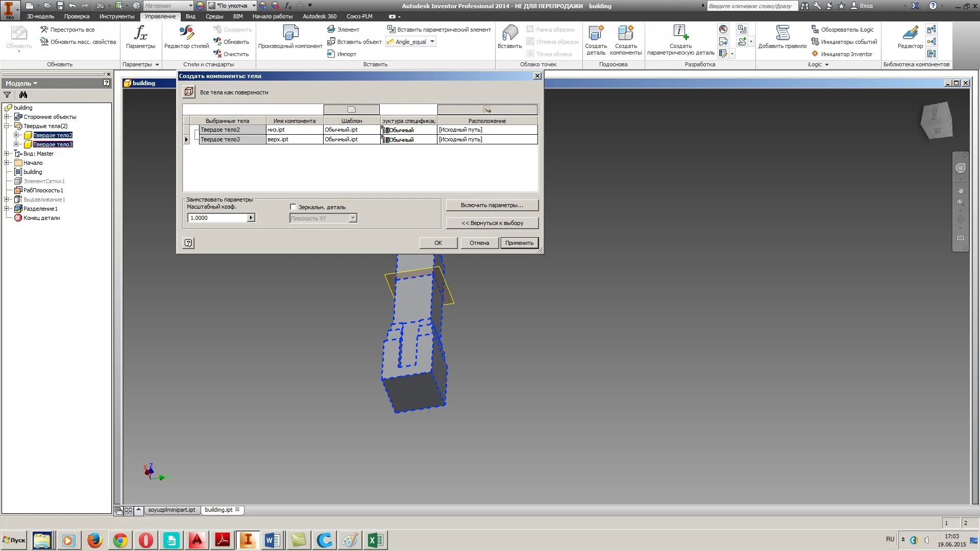Click Добавить правило iLogic icon

(782, 34)
